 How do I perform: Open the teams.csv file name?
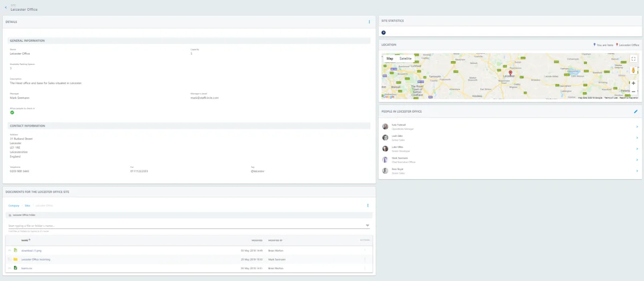(x=26, y=268)
